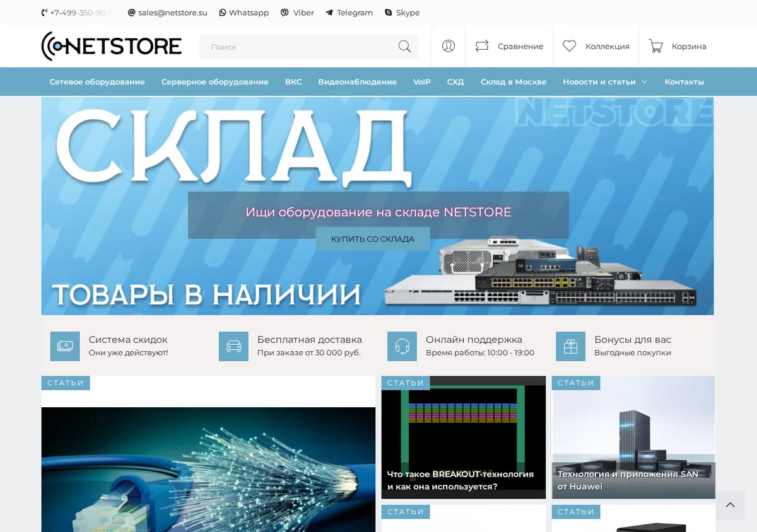
Task: Open the user account profile icon
Action: 449,46
